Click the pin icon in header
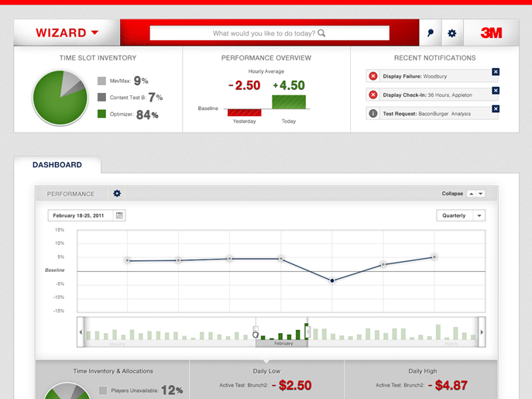This screenshot has width=532, height=399. [x=431, y=33]
